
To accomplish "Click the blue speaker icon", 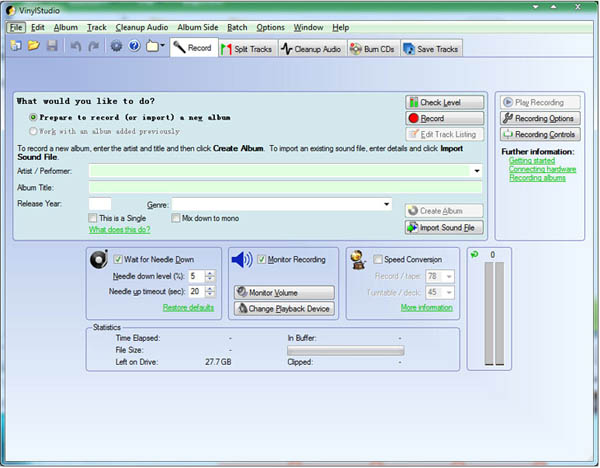I will 242,260.
